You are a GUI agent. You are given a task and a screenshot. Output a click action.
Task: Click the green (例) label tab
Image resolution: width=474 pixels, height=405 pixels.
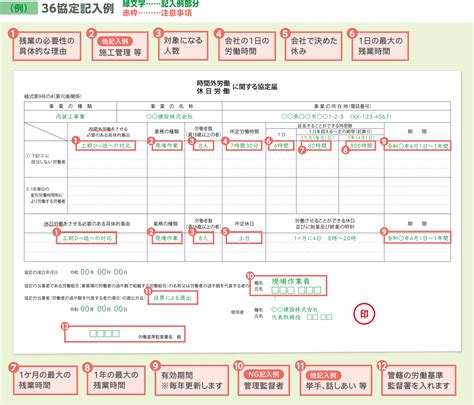coord(19,8)
